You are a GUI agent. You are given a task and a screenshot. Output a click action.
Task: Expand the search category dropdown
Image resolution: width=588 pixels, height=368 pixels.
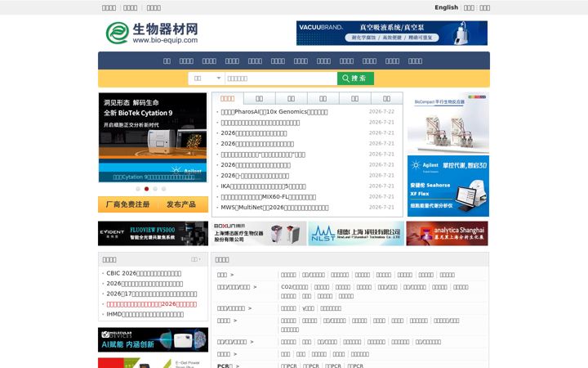(207, 79)
